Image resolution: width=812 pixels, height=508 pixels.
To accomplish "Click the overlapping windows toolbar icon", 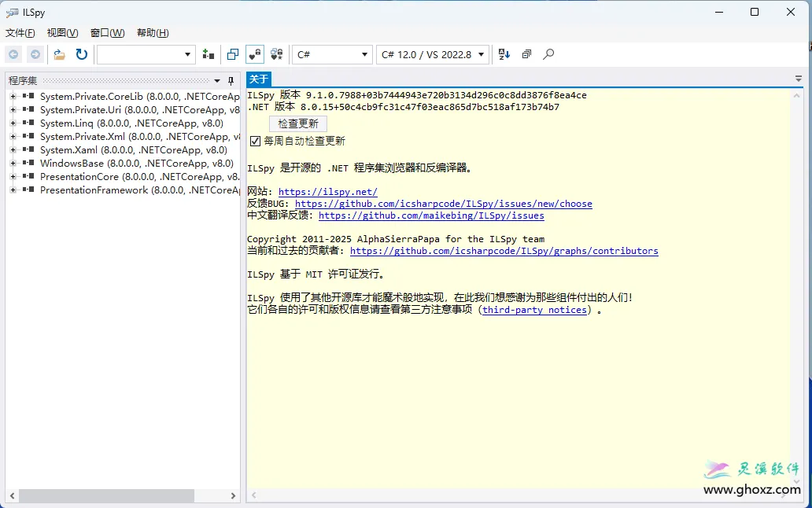I will (233, 54).
